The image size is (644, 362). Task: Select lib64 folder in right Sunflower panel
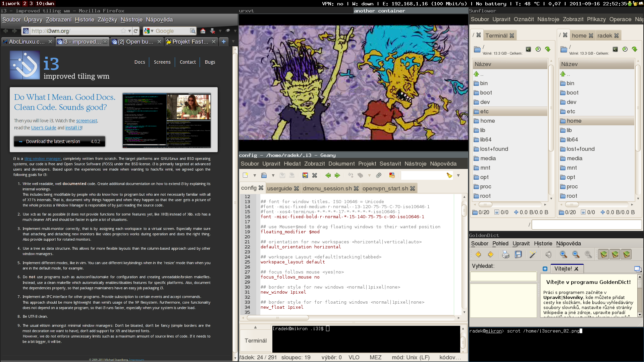coord(597,140)
